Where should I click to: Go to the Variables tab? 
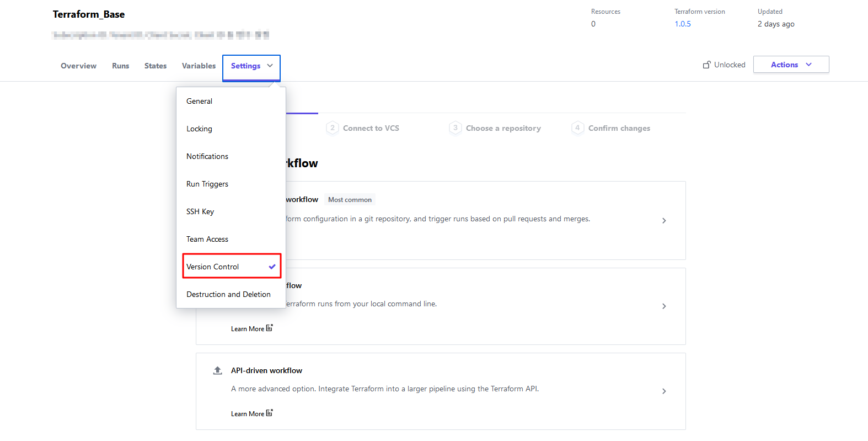199,66
